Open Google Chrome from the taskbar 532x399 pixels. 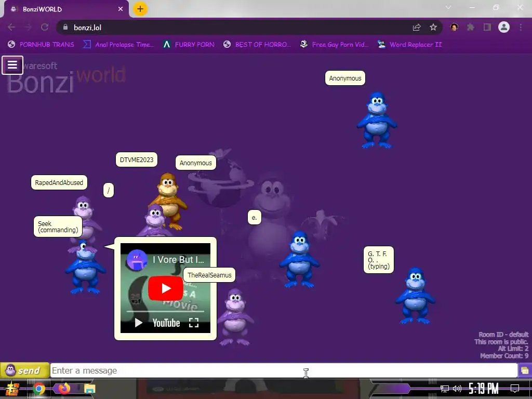point(39,389)
